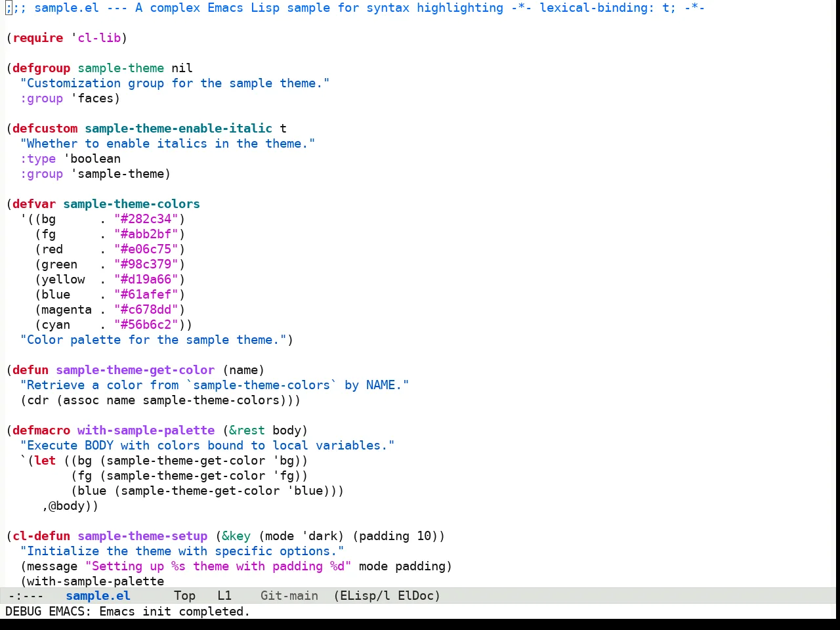The image size is (840, 630).
Task: Click the color string "#abb2bf"
Action: [146, 234]
